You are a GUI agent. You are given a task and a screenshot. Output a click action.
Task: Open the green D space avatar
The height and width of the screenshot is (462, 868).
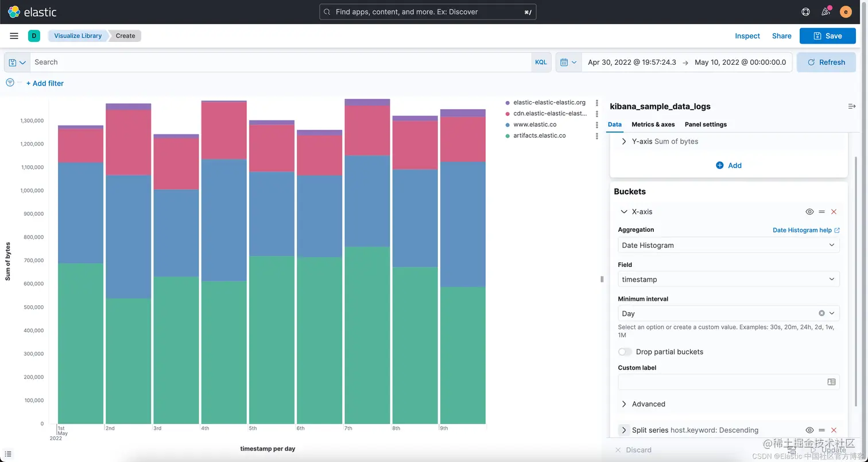[x=34, y=36]
